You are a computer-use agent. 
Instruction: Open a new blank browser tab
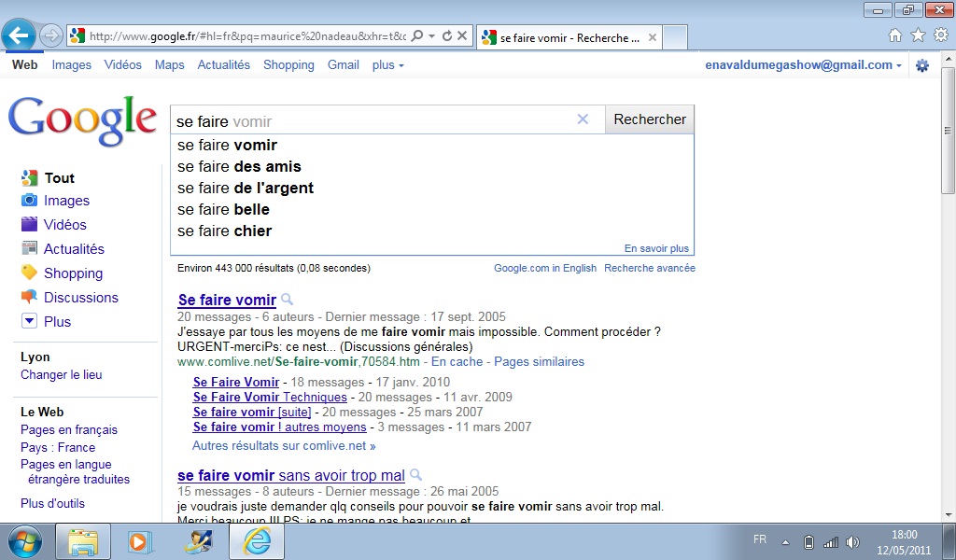[x=675, y=37]
